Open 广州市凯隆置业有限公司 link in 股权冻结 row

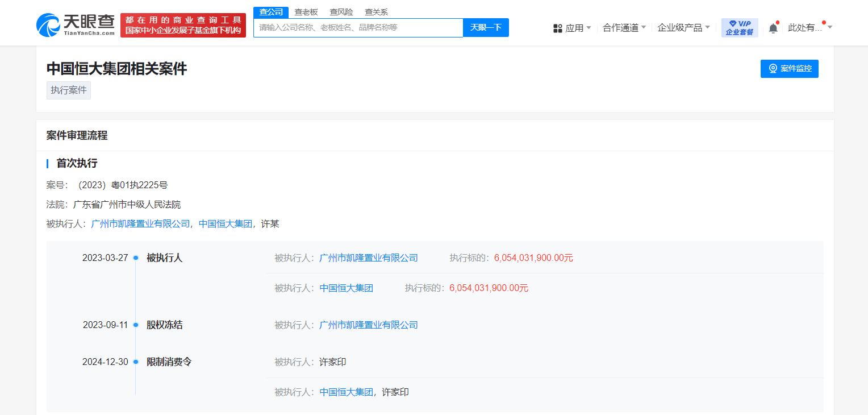[369, 325]
